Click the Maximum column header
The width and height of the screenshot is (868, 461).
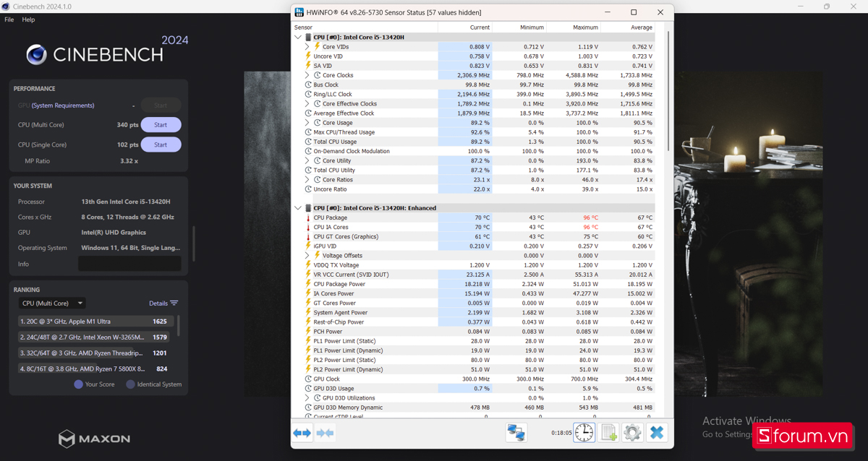point(574,27)
